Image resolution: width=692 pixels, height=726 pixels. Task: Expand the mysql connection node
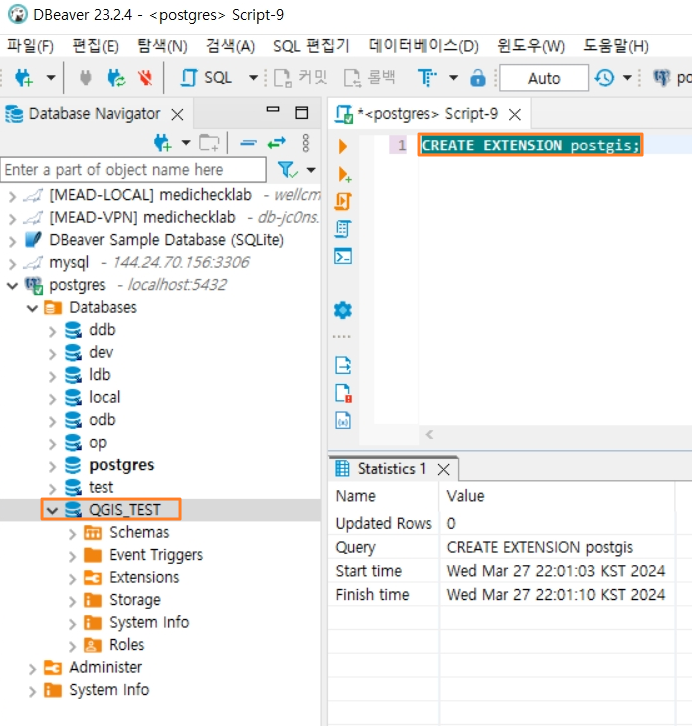point(12,264)
